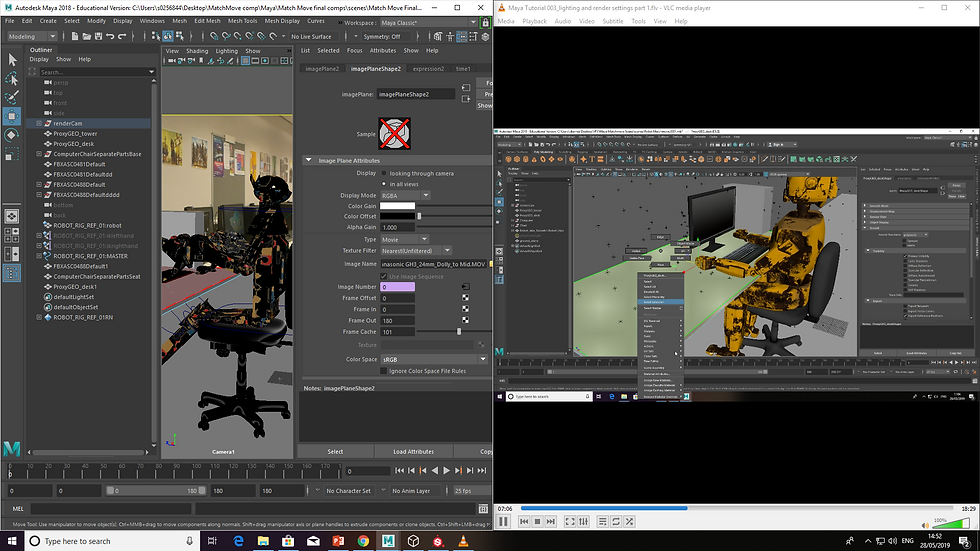This screenshot has height=551, width=980.
Task: Click the Color Offset black swatch
Action: click(398, 216)
